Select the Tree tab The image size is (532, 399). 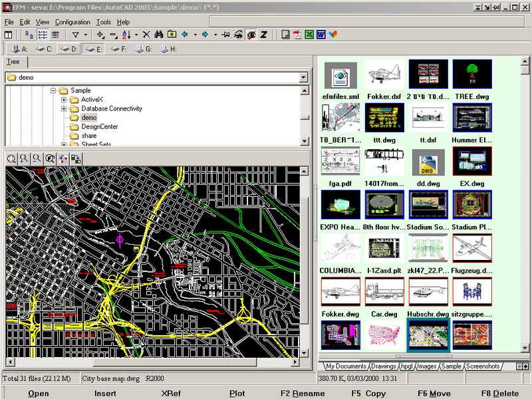pos(13,62)
